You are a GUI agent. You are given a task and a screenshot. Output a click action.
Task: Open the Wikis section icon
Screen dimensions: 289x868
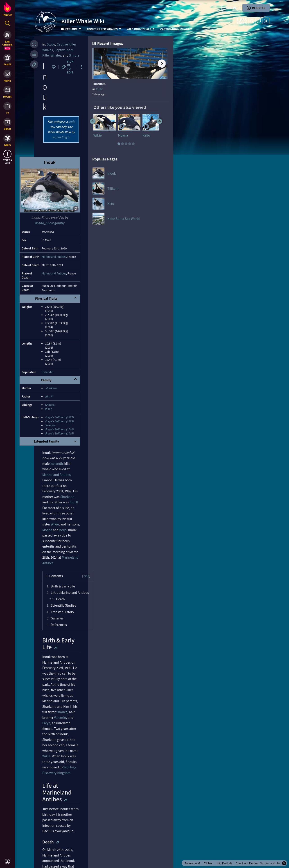coord(7,140)
